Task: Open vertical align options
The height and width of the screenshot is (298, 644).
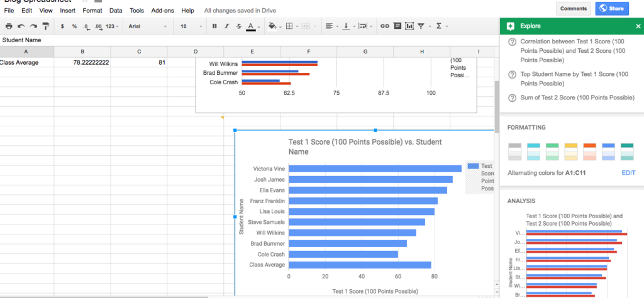Action: (347, 26)
